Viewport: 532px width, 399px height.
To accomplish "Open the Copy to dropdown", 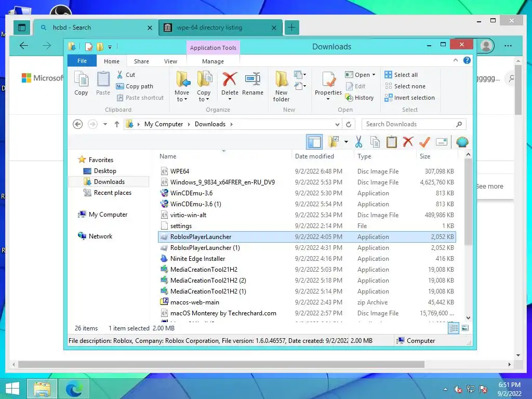I will click(204, 96).
